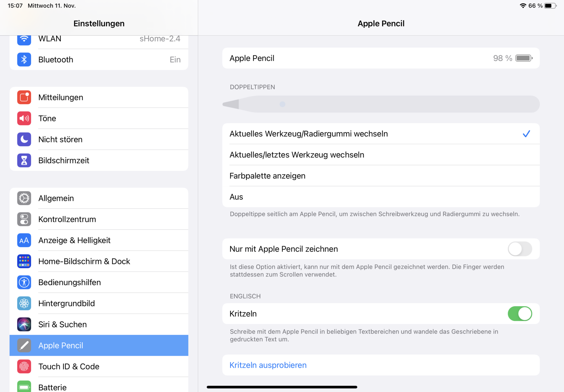The width and height of the screenshot is (564, 392).
Task: Tap the Bedienungshilfen accessibility icon
Action: tap(24, 282)
